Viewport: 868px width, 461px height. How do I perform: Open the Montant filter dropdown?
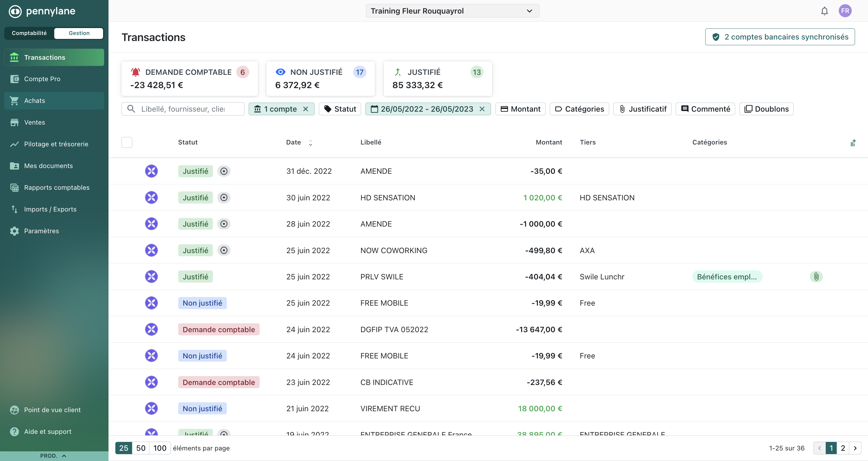coord(520,109)
